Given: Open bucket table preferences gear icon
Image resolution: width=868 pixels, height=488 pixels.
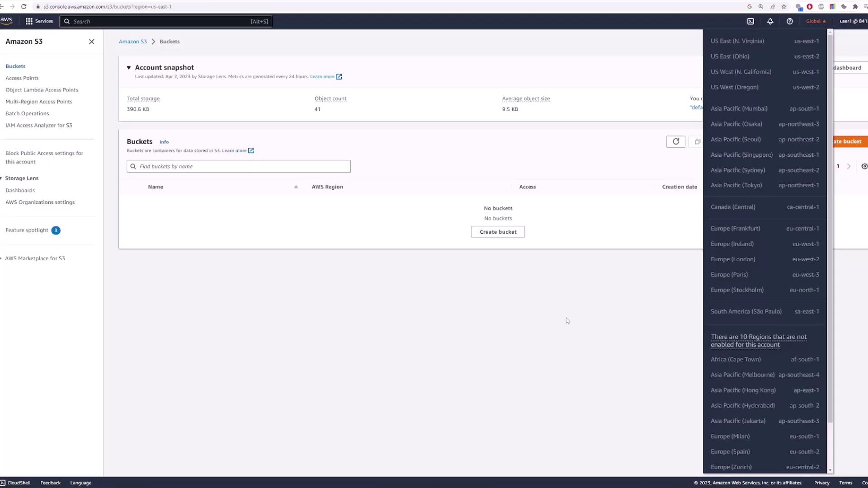Looking at the screenshot, I should (864, 166).
